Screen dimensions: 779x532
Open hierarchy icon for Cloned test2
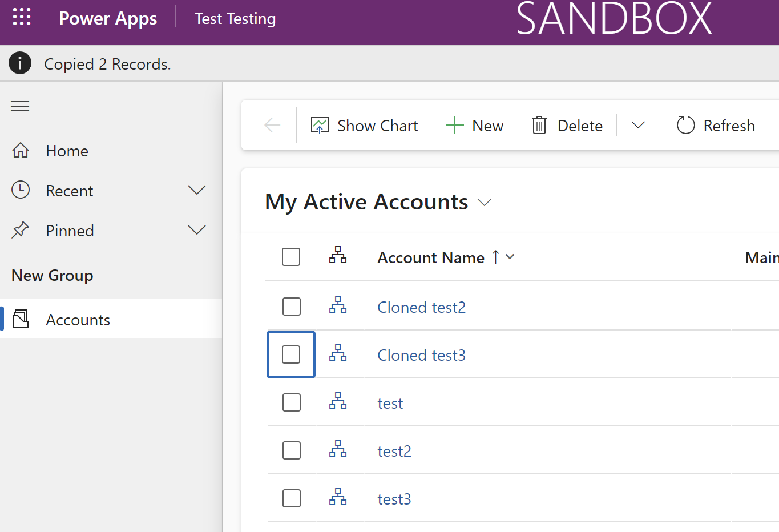point(338,305)
